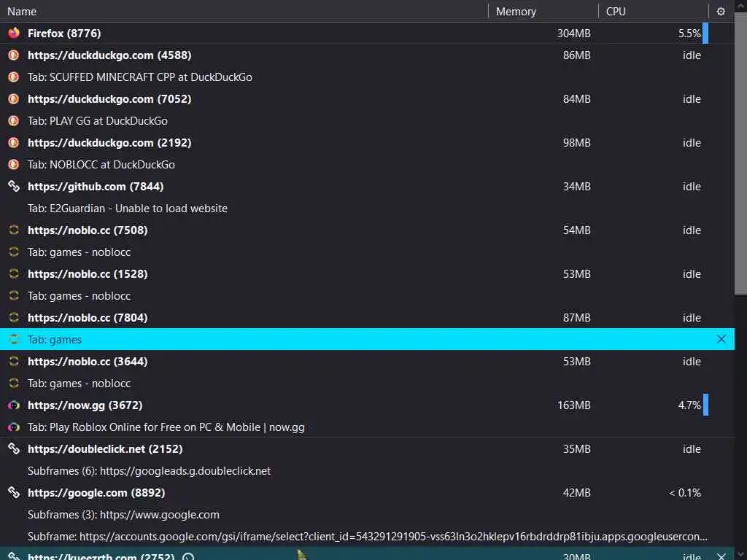
Task: Click the DuckDuckGo icon beside process 7052
Action: [14, 98]
